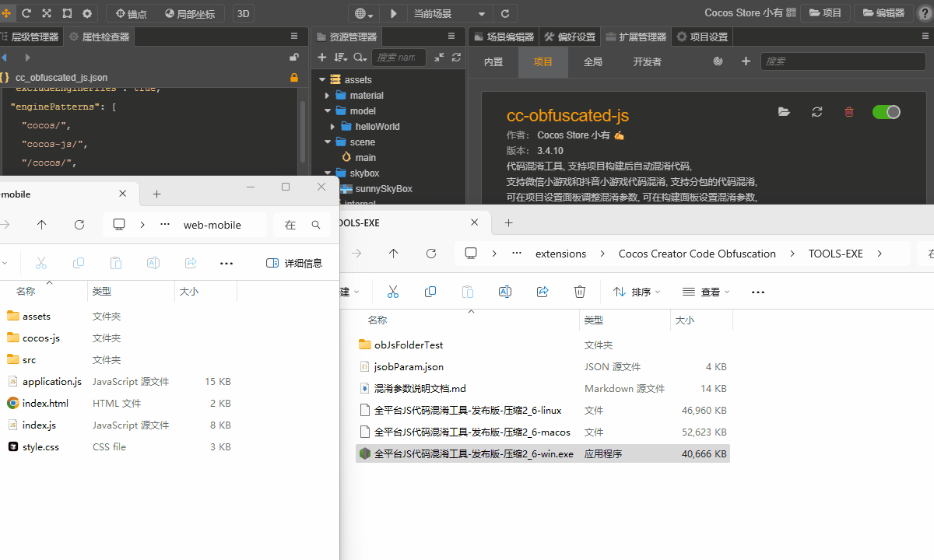Open the 资源管理器 panel hamburger menu
Image resolution: width=934 pixels, height=560 pixels.
click(451, 37)
